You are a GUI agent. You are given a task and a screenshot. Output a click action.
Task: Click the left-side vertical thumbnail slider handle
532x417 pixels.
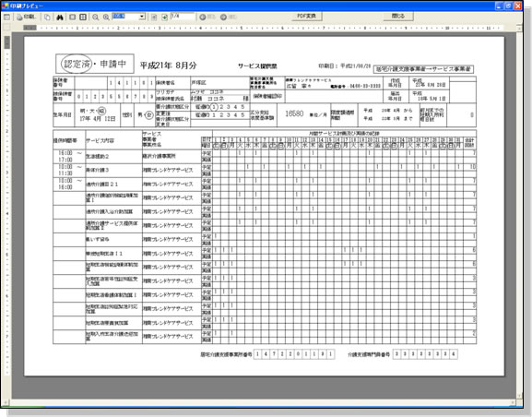[x=7, y=42]
